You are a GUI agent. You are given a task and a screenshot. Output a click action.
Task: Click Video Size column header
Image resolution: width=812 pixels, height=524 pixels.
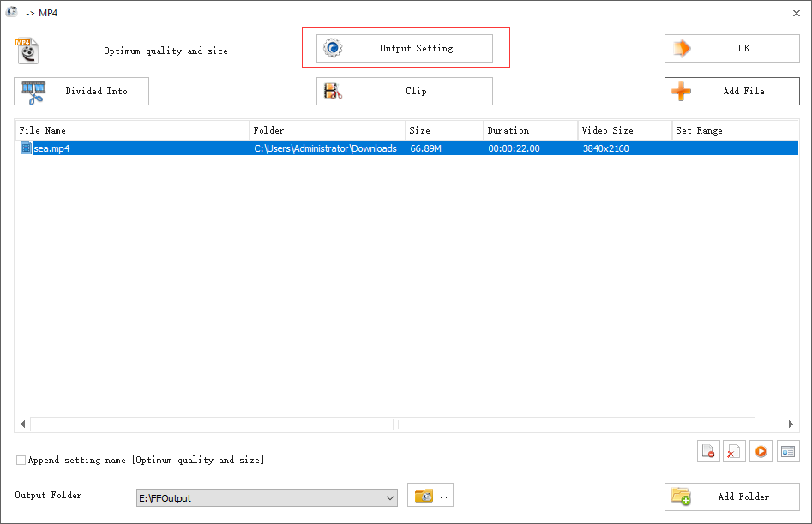tap(624, 130)
